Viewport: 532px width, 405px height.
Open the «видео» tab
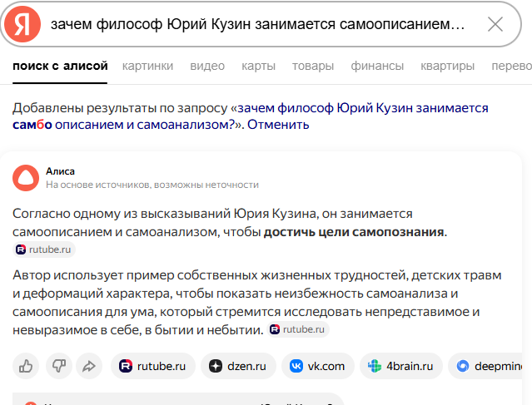pyautogui.click(x=207, y=66)
